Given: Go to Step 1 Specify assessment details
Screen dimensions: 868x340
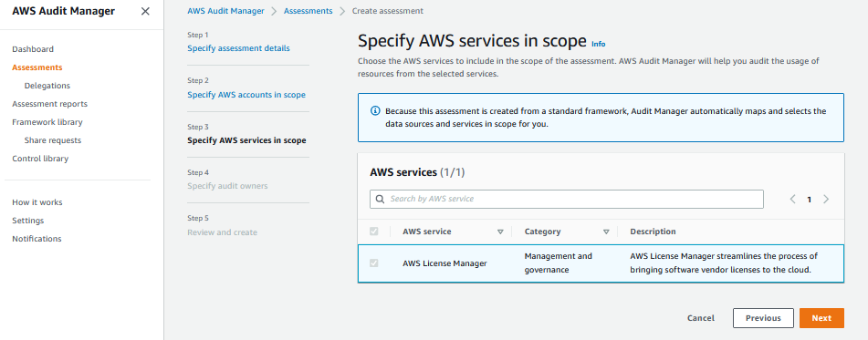Looking at the screenshot, I should (x=238, y=48).
